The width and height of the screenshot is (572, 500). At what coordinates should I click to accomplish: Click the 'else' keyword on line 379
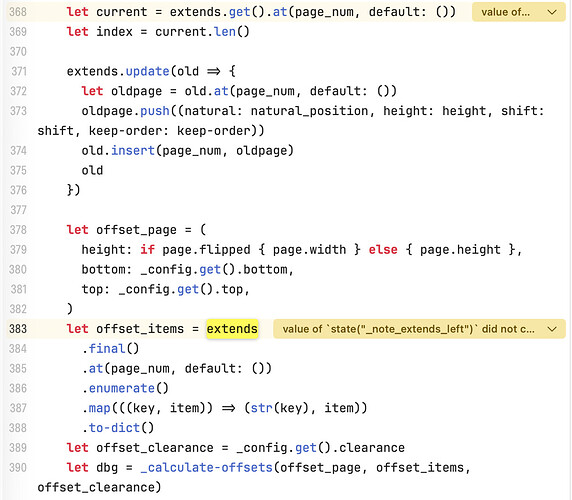(x=383, y=250)
